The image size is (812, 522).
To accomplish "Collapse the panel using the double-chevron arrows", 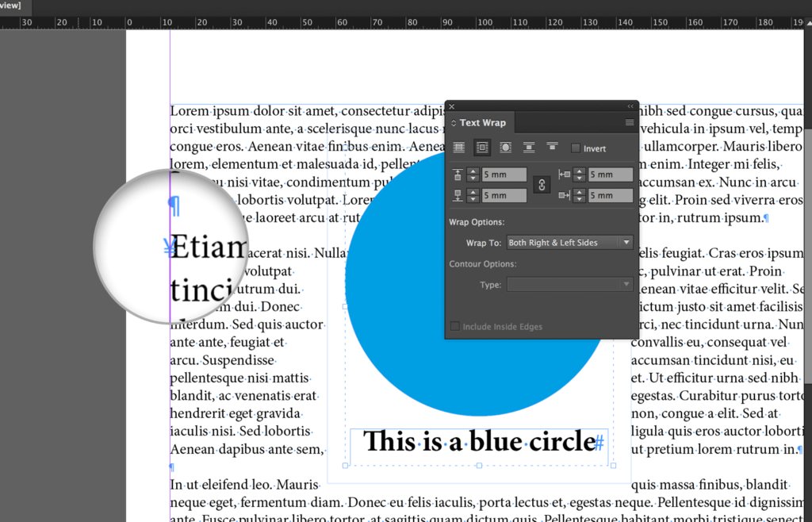I will [x=631, y=106].
